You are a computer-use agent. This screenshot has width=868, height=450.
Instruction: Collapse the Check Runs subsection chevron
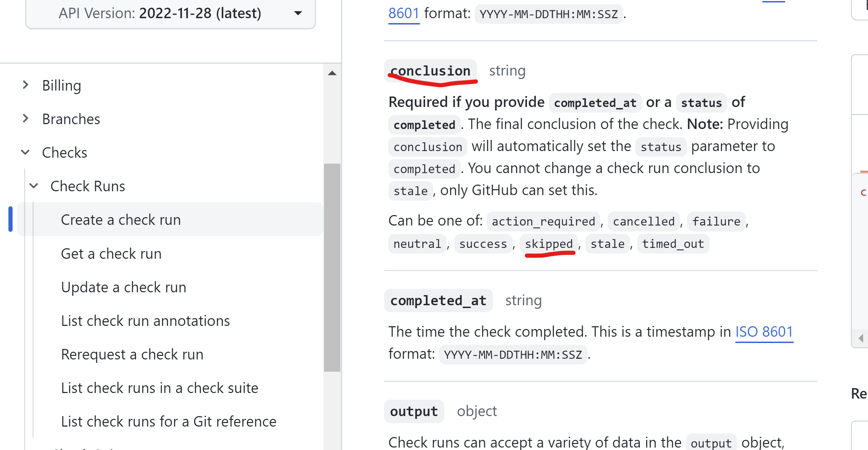pos(34,186)
